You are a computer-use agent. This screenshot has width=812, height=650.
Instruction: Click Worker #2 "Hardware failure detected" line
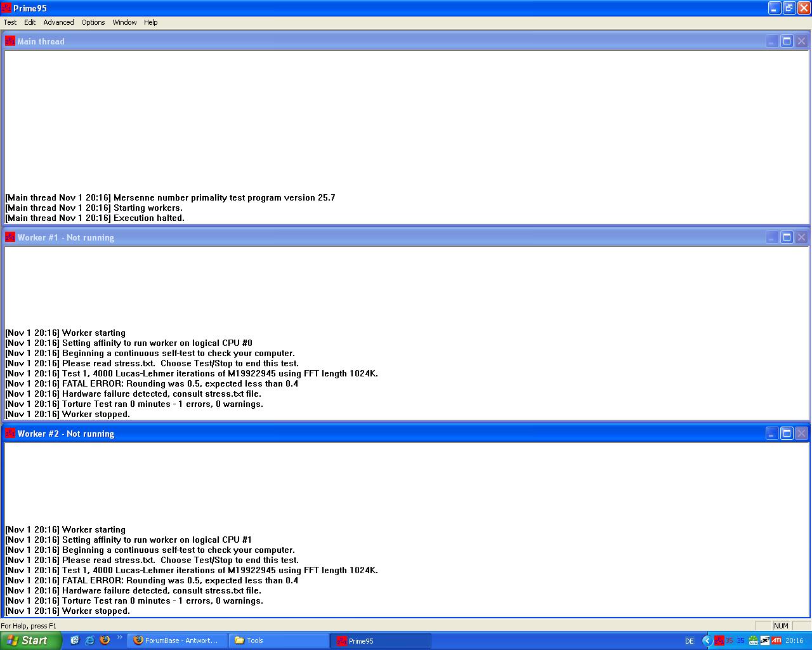[133, 590]
